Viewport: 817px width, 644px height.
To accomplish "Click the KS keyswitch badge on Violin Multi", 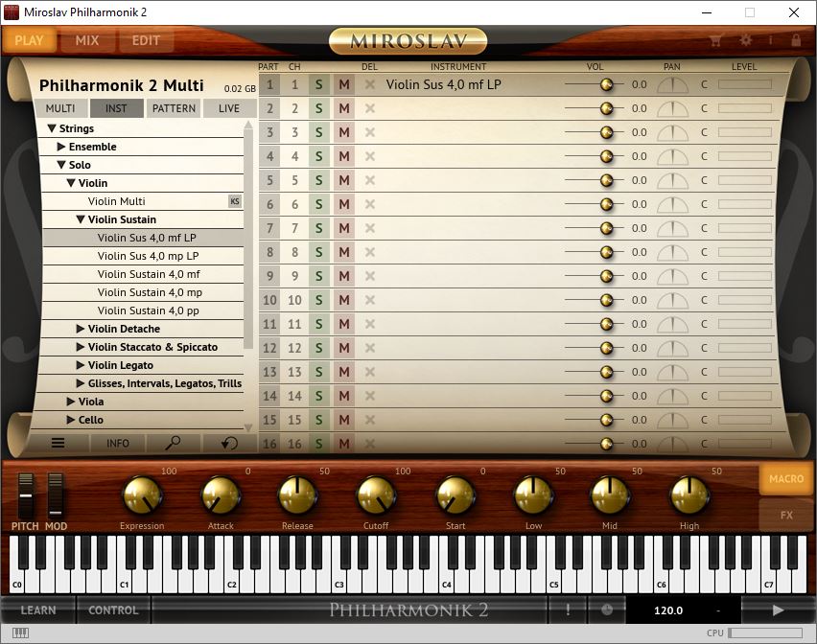I will (x=235, y=201).
